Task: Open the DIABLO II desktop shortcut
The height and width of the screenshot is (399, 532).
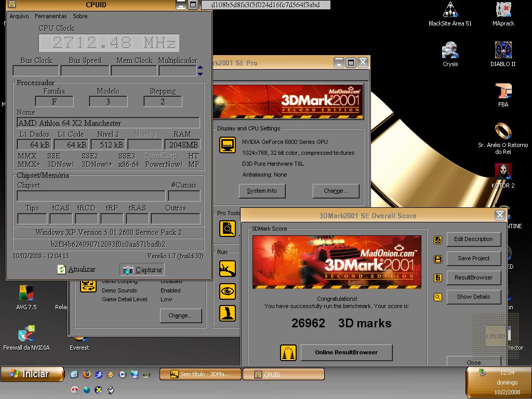Action: [x=503, y=54]
